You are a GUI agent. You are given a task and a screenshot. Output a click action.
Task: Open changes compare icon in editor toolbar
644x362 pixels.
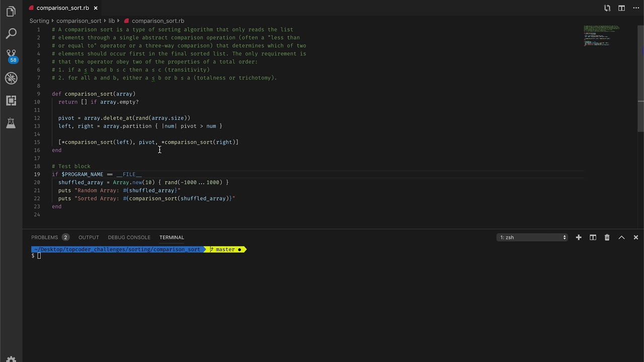[607, 8]
